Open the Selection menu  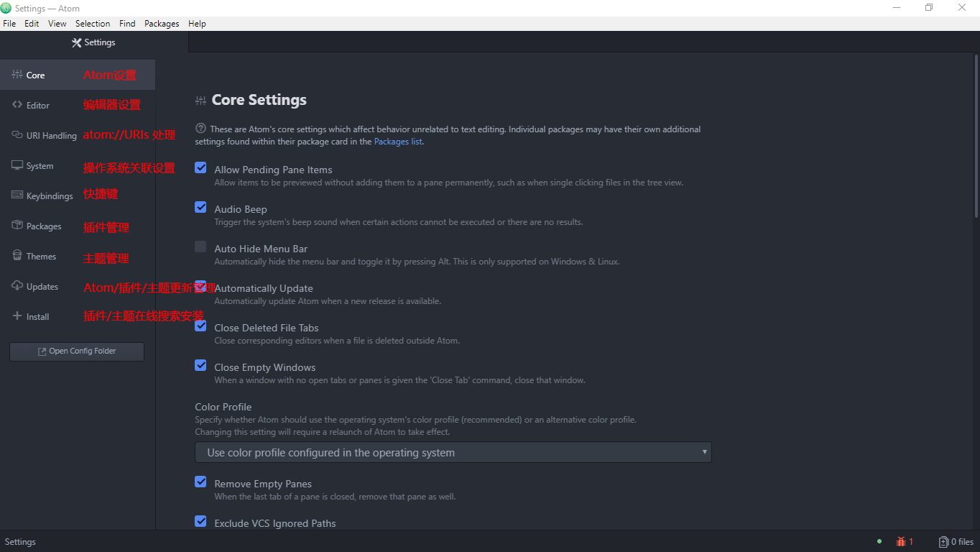[93, 24]
